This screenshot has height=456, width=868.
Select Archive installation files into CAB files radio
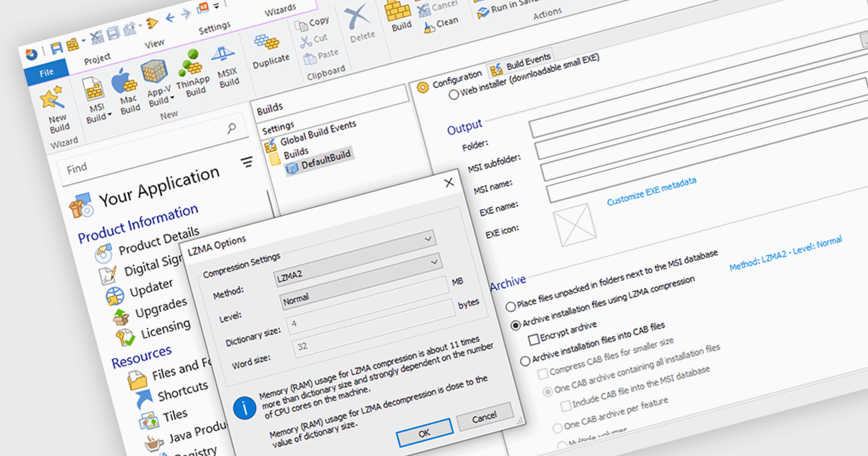525,362
